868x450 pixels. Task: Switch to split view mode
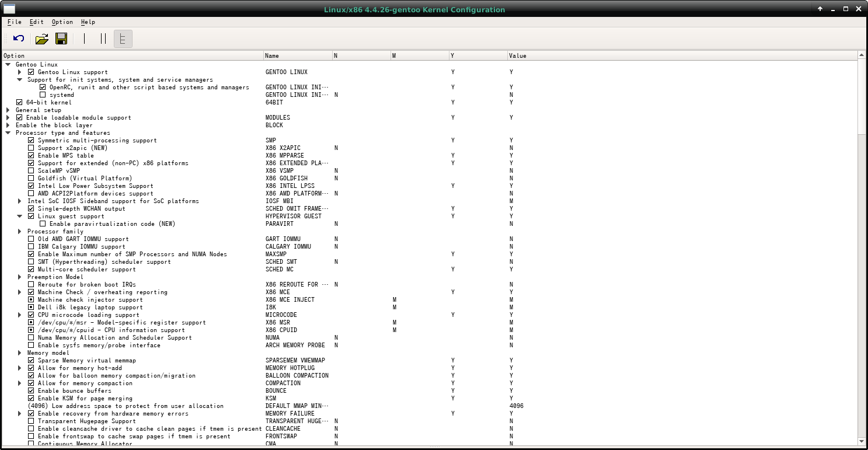pos(103,38)
